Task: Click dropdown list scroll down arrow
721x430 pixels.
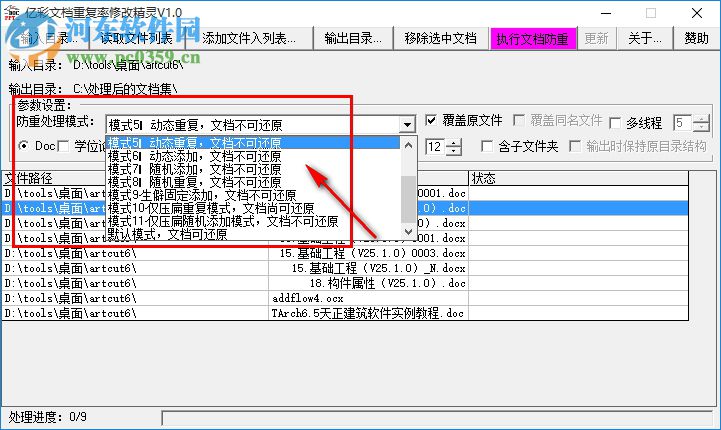Action: [408, 231]
